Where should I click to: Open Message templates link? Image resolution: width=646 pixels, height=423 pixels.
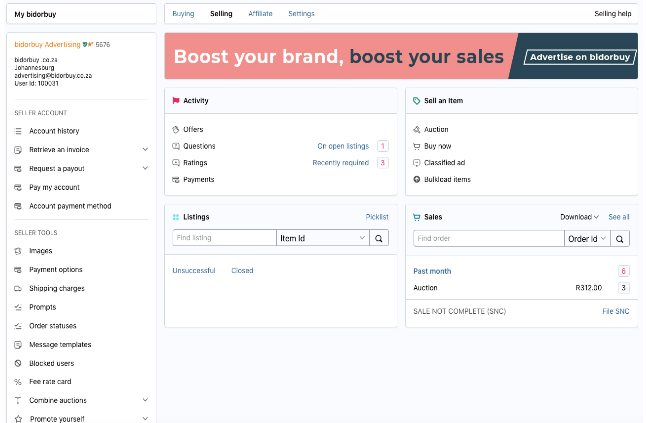click(x=60, y=345)
